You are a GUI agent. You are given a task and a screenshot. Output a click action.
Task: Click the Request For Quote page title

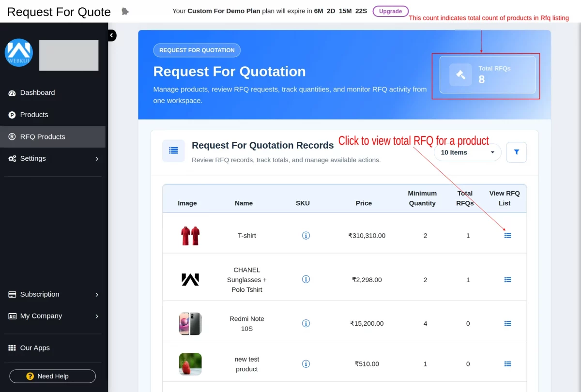click(59, 12)
